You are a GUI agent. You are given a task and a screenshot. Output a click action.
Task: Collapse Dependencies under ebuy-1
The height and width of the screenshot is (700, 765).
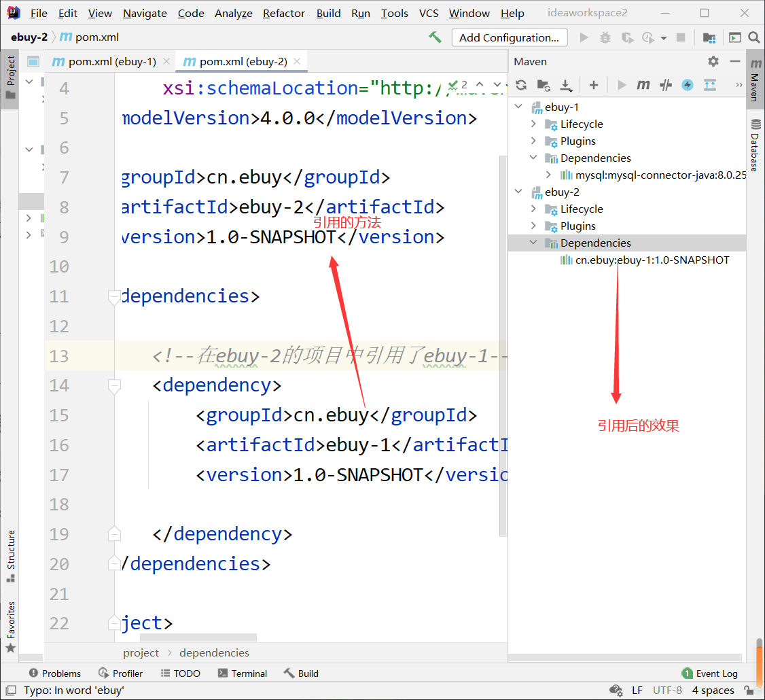[x=534, y=158]
